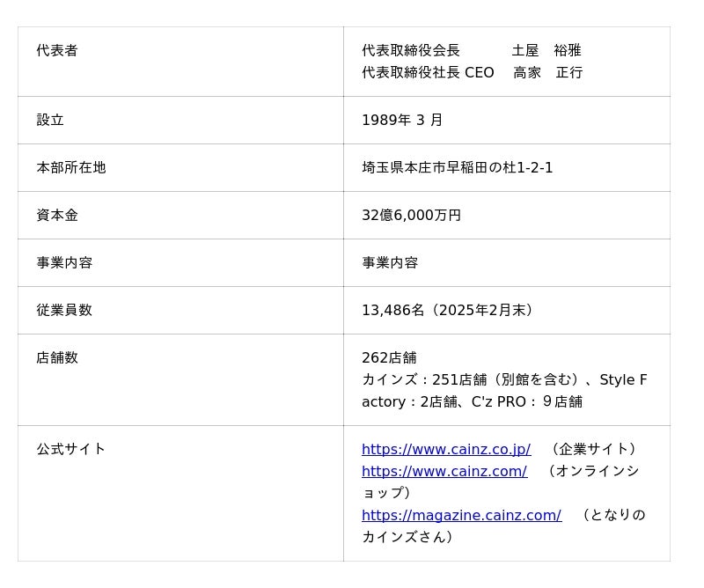This screenshot has width=704, height=588.
Task: Open the https://www.cainz.co.jp/ corporate site link
Action: [x=446, y=449]
